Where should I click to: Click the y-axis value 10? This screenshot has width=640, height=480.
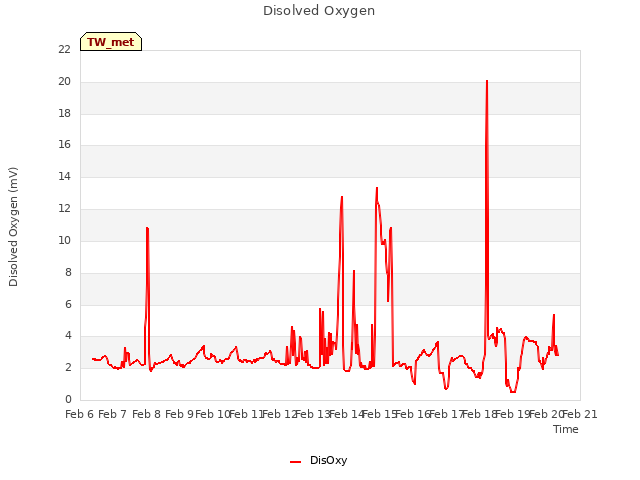[x=64, y=240]
